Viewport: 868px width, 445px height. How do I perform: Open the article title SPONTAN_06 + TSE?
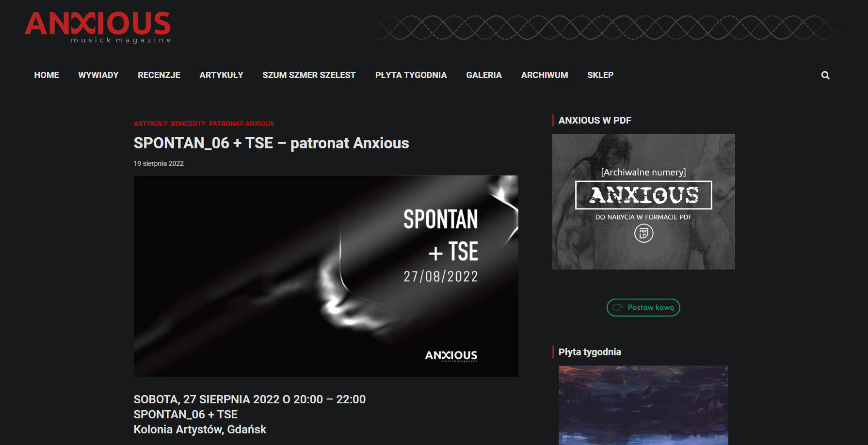point(271,143)
